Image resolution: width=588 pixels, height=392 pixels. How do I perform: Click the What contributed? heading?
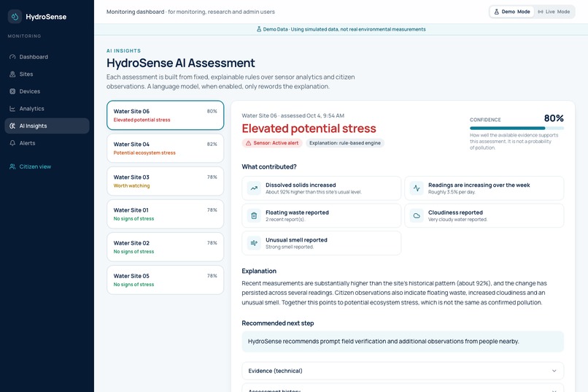pos(269,167)
